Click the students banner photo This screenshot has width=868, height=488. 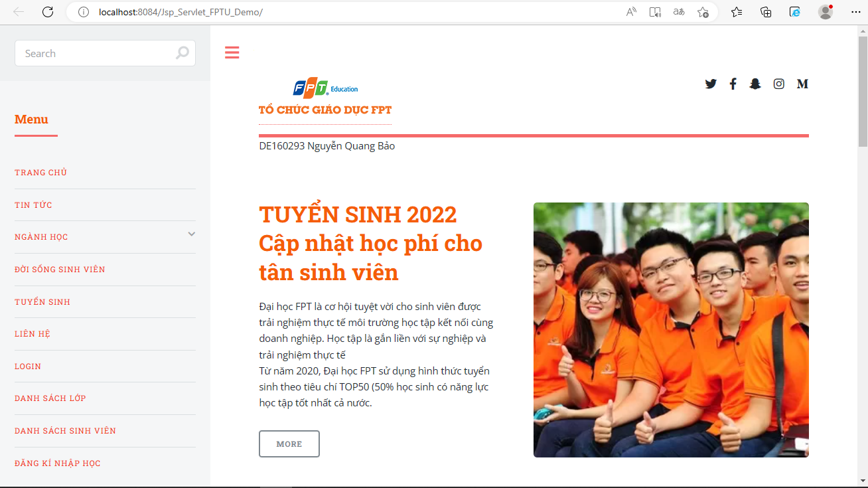671,330
